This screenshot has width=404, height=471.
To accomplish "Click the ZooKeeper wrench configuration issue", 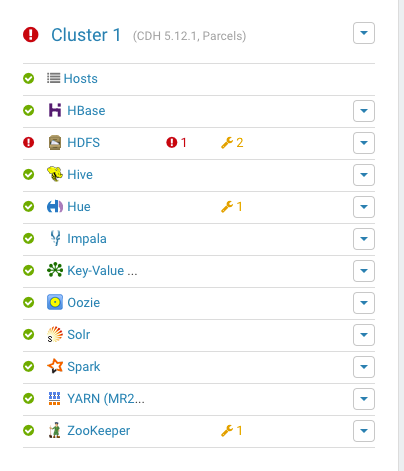I will click(232, 431).
